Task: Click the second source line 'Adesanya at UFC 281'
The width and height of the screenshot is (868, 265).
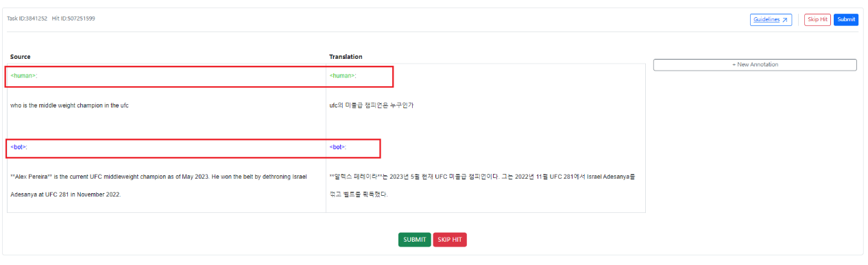Action: coord(65,194)
